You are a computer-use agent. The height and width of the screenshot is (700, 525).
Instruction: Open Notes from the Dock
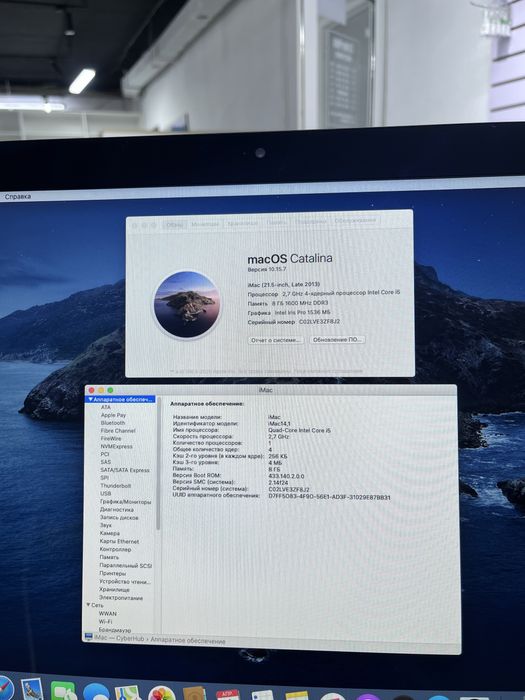[x=296, y=696]
